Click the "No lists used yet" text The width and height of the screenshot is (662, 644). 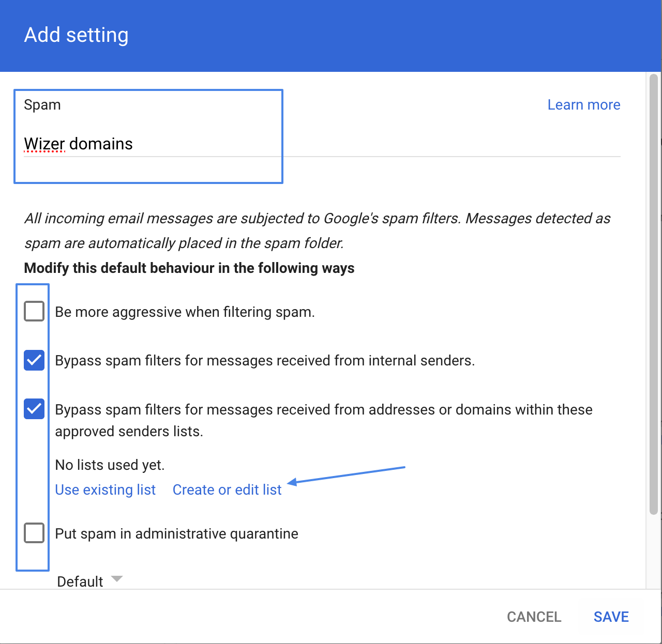(110, 465)
